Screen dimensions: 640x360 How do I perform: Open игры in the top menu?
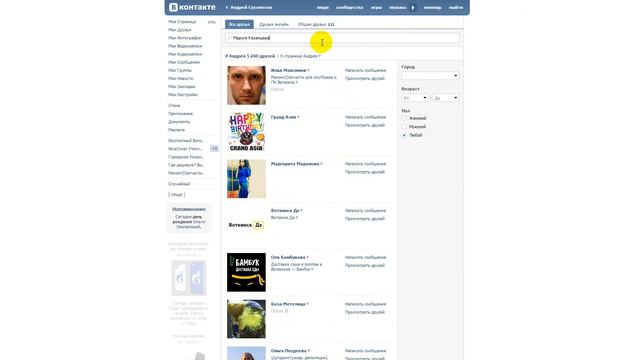point(376,7)
